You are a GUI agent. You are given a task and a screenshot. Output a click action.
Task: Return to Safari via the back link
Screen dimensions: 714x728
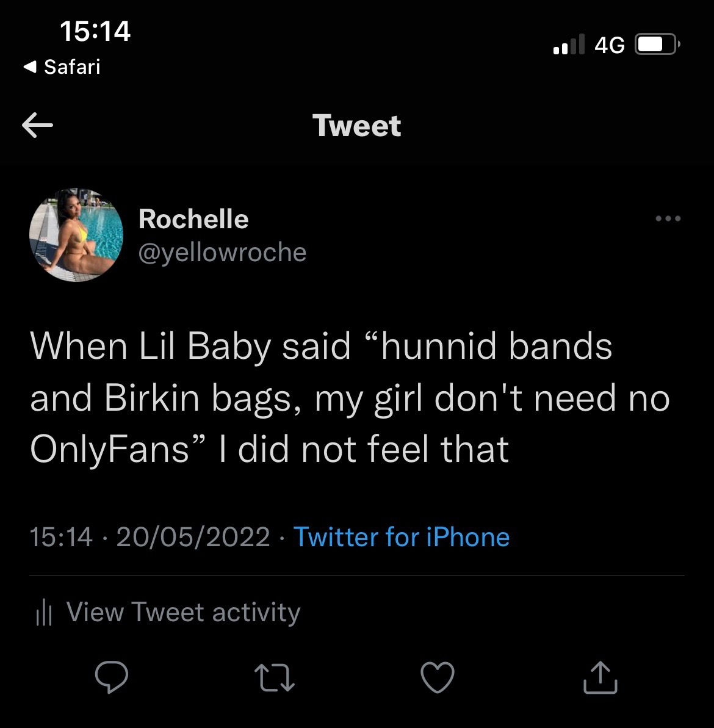[62, 67]
